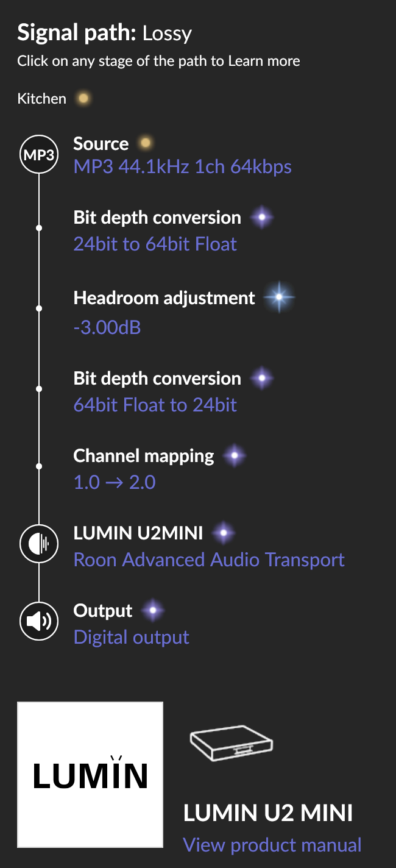This screenshot has height=868, width=396.
Task: Click the LUMIN U2 MINI device outline icon
Action: 232,744
